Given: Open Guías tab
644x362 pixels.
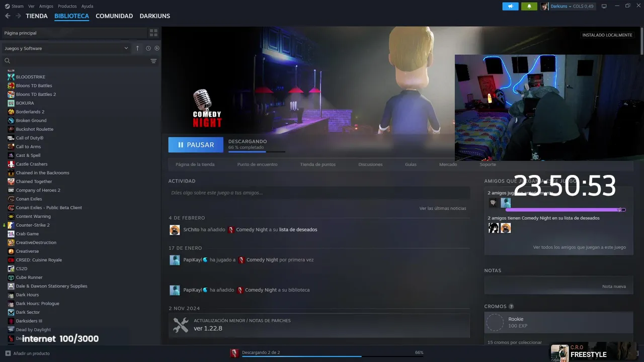Looking at the screenshot, I should pyautogui.click(x=411, y=164).
